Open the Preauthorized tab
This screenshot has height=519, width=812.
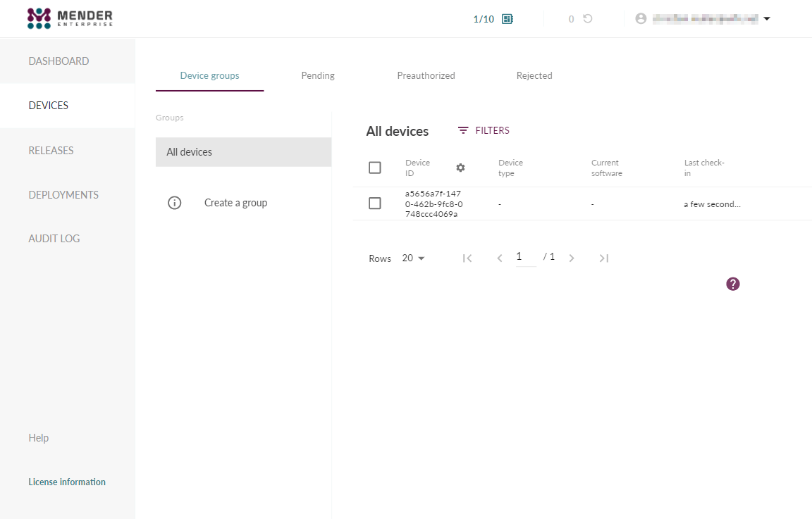[x=426, y=75]
